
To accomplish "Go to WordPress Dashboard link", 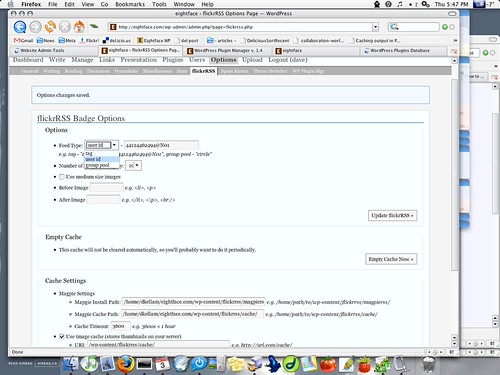I will pos(28,60).
